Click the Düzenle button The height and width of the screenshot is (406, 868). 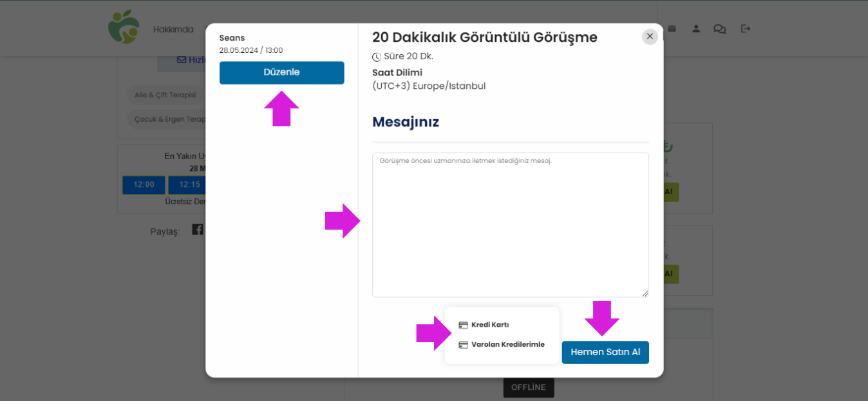coord(282,73)
